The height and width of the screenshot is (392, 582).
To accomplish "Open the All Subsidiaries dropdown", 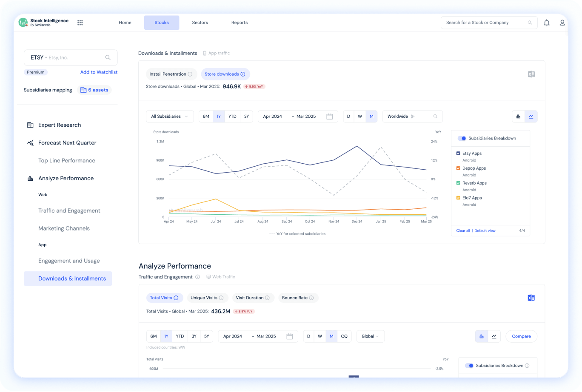I will [170, 116].
